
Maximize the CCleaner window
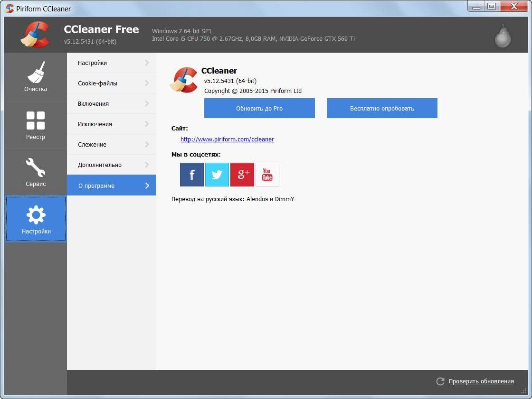(x=492, y=7)
